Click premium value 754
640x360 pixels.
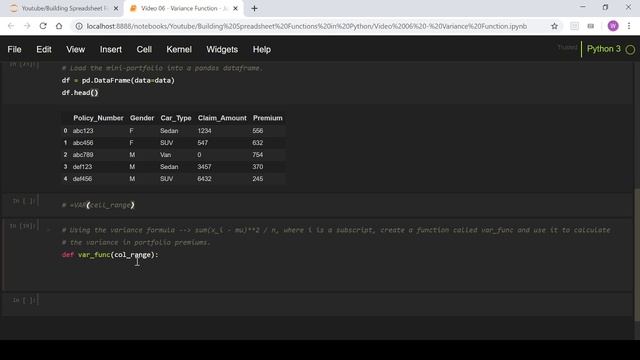258,155
